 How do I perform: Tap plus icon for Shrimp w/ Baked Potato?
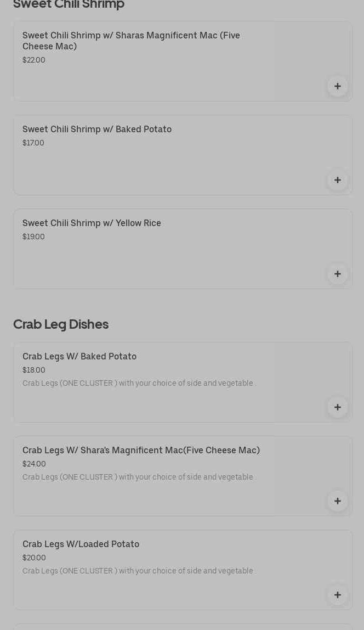[338, 180]
